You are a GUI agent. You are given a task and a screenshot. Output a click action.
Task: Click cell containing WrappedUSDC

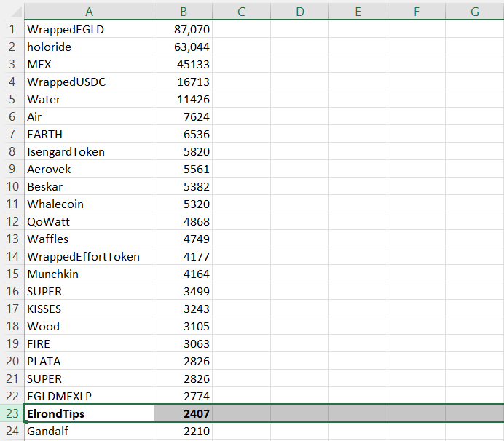pyautogui.click(x=90, y=82)
